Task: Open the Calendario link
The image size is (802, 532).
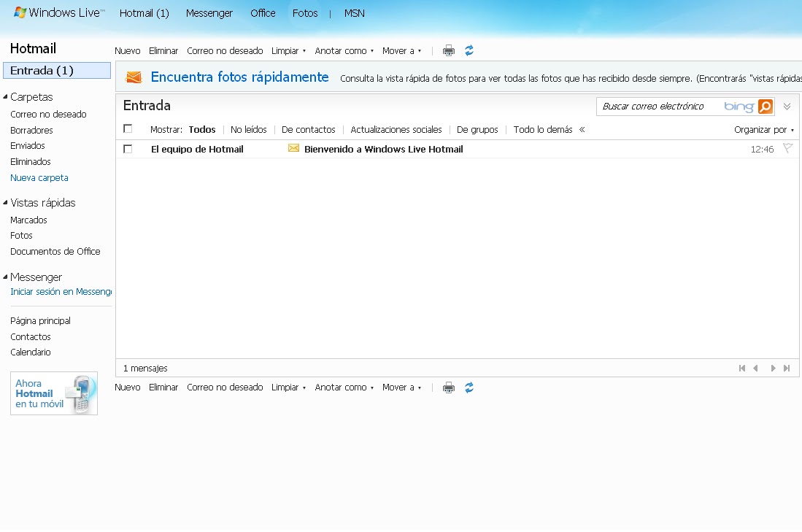Action: (30, 352)
